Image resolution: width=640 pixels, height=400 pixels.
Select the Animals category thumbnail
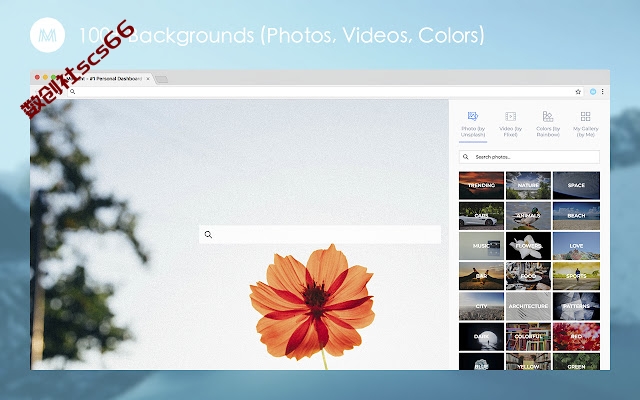click(528, 216)
